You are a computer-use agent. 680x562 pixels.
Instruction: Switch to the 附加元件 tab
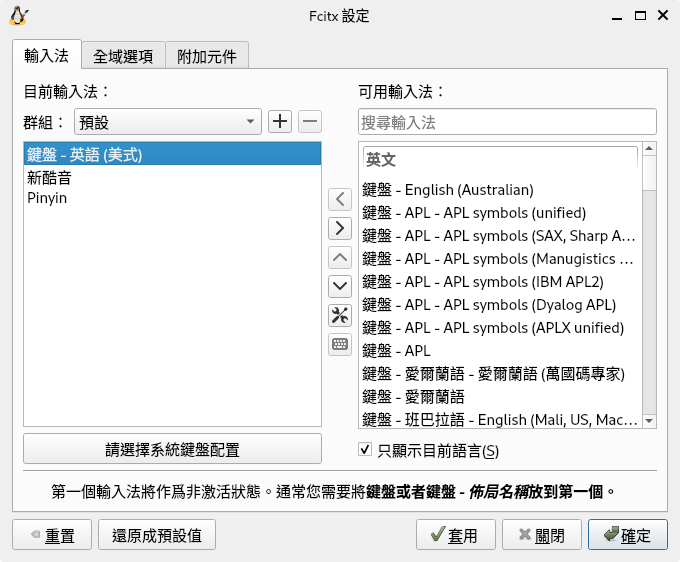tap(207, 56)
